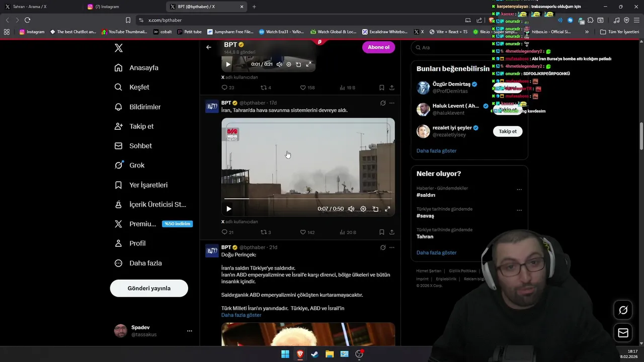Open Yer İşaretleri bookmarks
Image resolution: width=644 pixels, height=362 pixels.
coord(141,185)
